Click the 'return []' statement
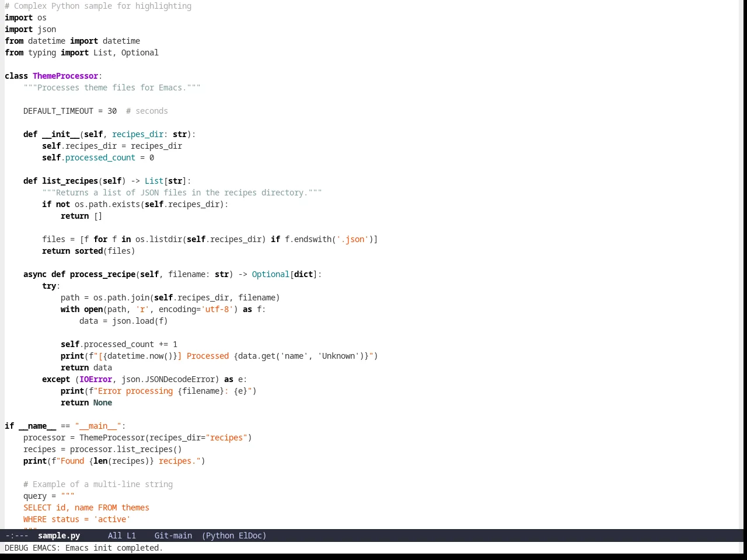This screenshot has height=560, width=747. 82,216
